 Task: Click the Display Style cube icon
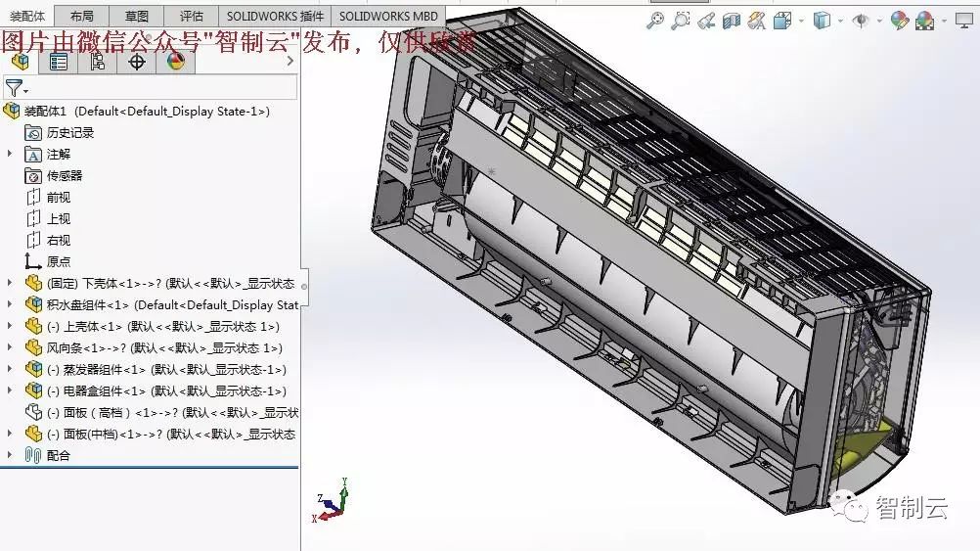click(822, 22)
